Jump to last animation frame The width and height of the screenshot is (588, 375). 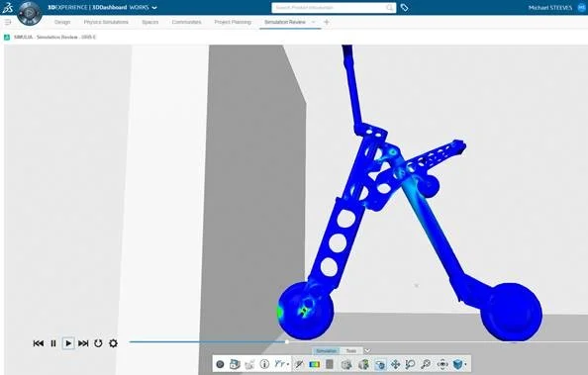[83, 343]
